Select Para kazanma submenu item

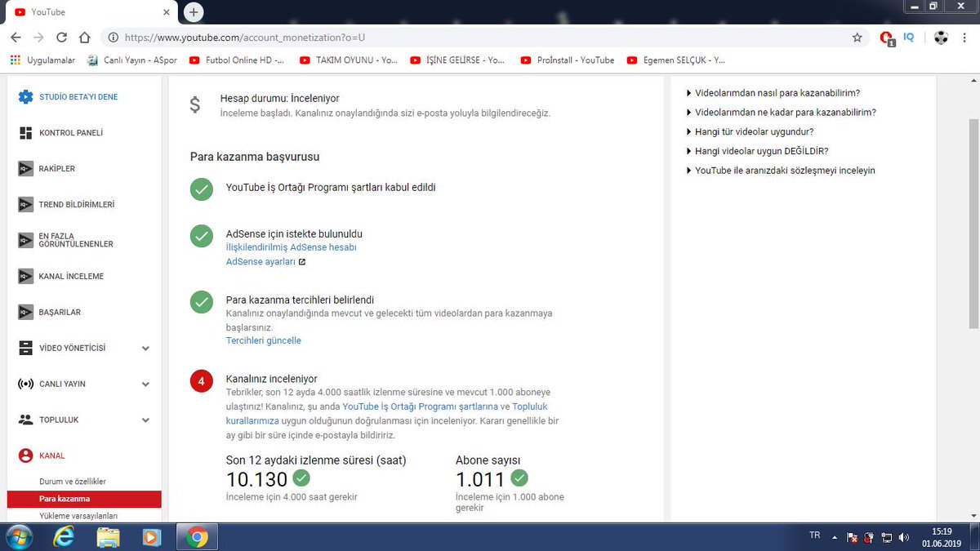[84, 499]
